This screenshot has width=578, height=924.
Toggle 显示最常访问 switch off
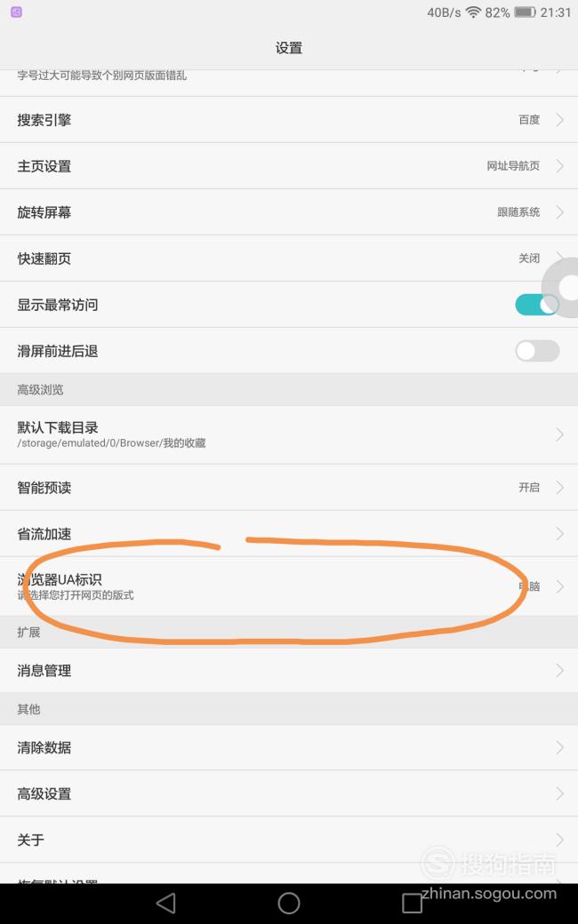click(x=537, y=305)
